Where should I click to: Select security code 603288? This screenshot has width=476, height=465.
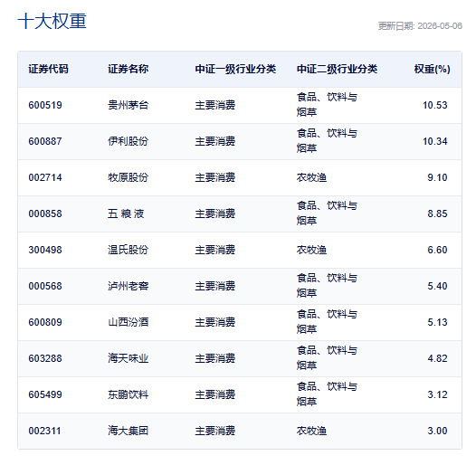pos(45,358)
